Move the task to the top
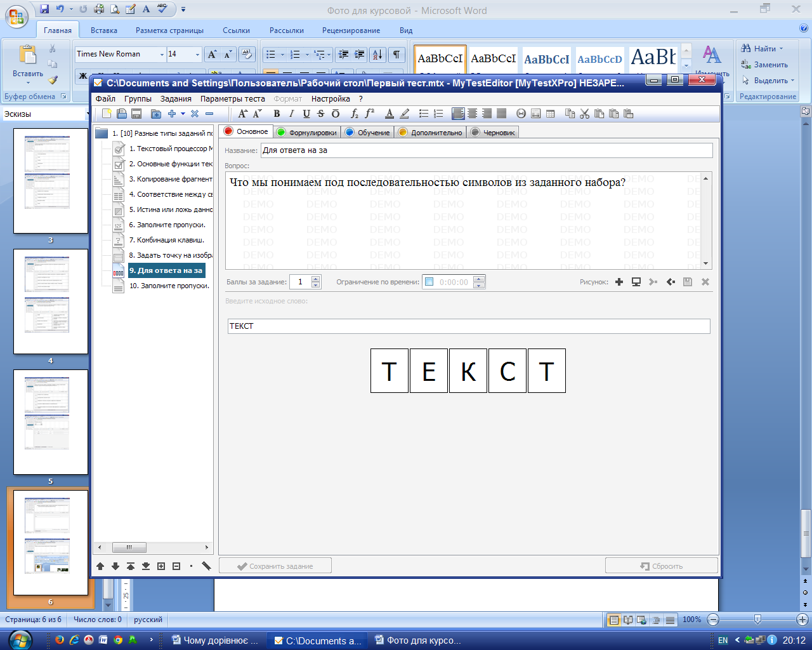Viewport: 812px width, 650px height. [x=131, y=566]
